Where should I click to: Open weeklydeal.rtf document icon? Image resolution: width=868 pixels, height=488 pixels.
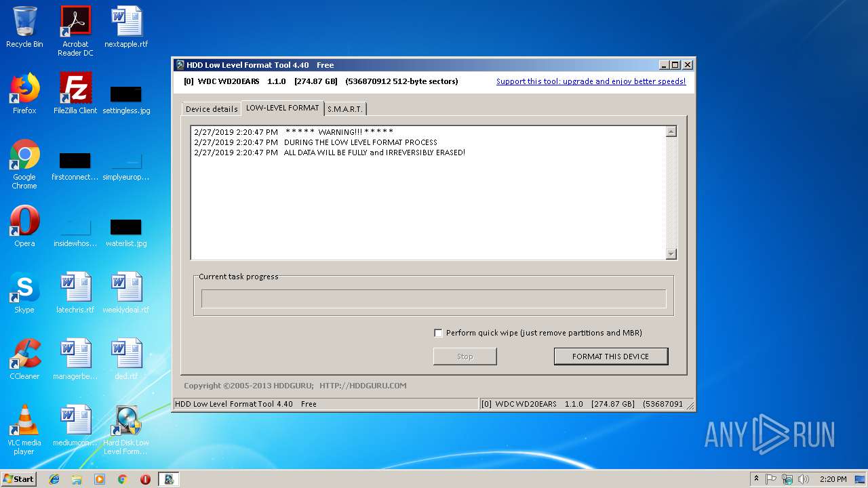pos(126,293)
